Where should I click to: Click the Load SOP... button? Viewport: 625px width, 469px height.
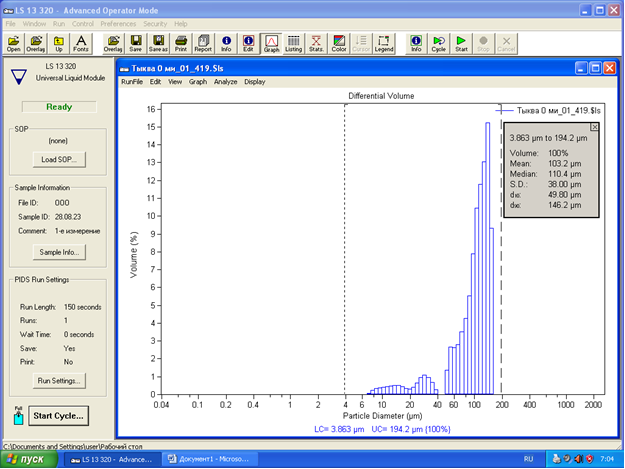point(57,159)
